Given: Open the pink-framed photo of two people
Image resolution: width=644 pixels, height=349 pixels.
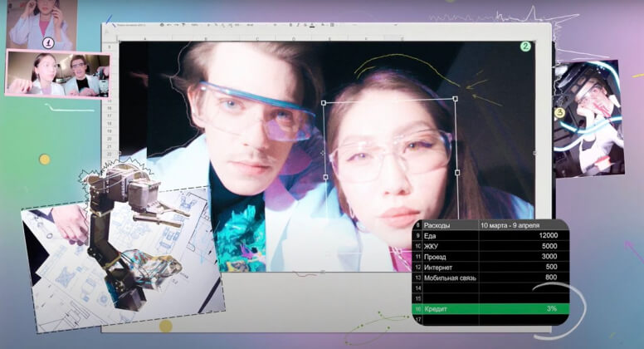Looking at the screenshot, I should pyautogui.click(x=56, y=74).
